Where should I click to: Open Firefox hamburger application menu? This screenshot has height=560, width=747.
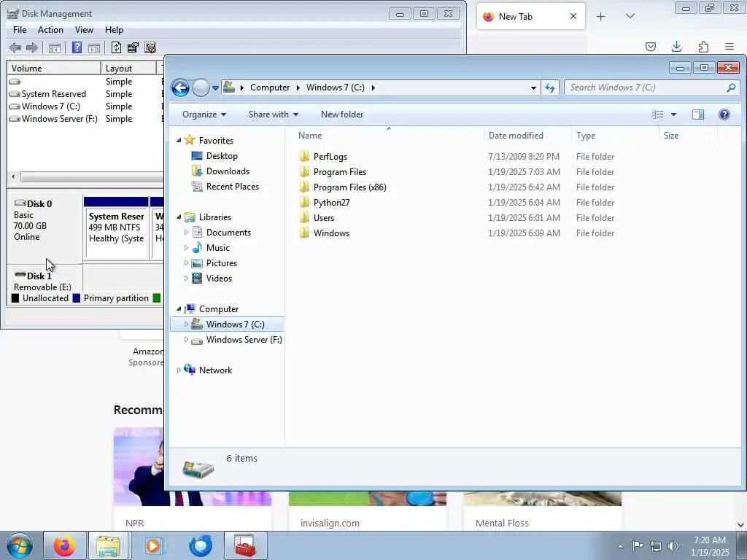pyautogui.click(x=729, y=46)
